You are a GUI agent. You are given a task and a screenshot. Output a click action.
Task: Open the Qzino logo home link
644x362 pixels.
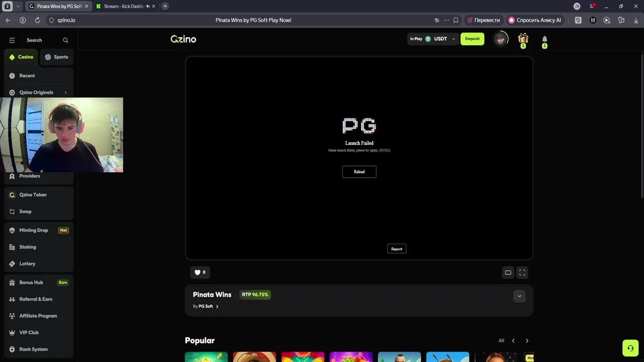[183, 39]
